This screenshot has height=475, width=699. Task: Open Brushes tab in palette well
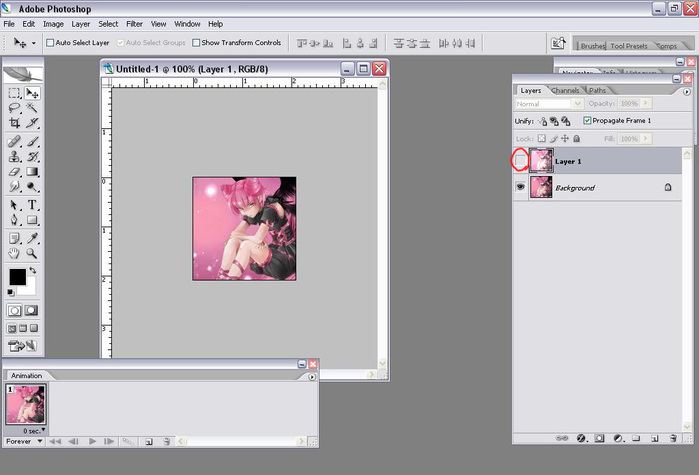point(592,46)
